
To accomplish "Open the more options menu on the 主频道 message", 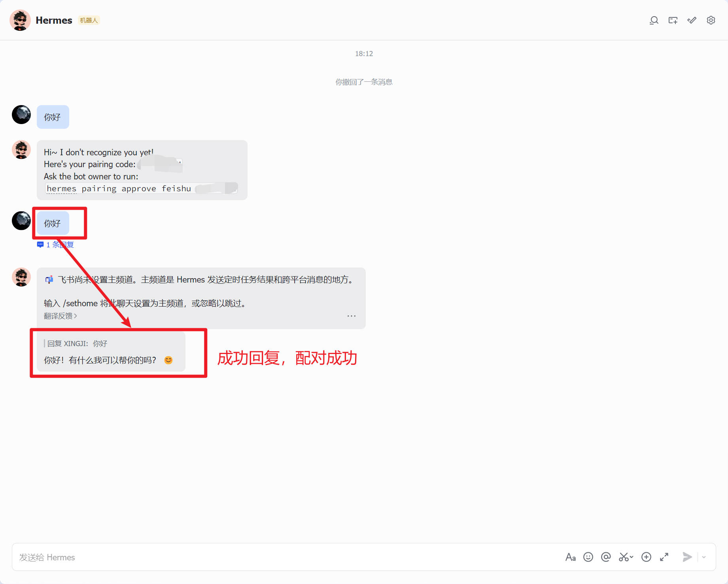I will pyautogui.click(x=352, y=316).
